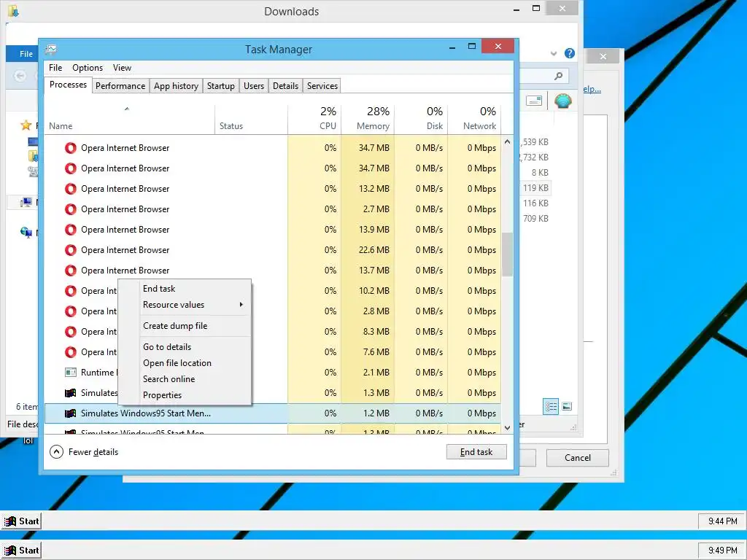Image resolution: width=747 pixels, height=560 pixels.
Task: Select Opera Internet Browser row with 13.9 MB
Action: 273,230
